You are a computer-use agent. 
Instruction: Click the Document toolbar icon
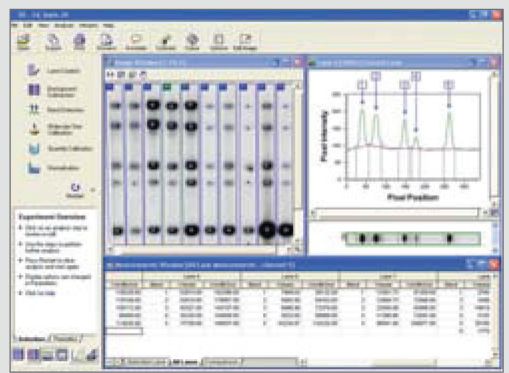[x=106, y=41]
